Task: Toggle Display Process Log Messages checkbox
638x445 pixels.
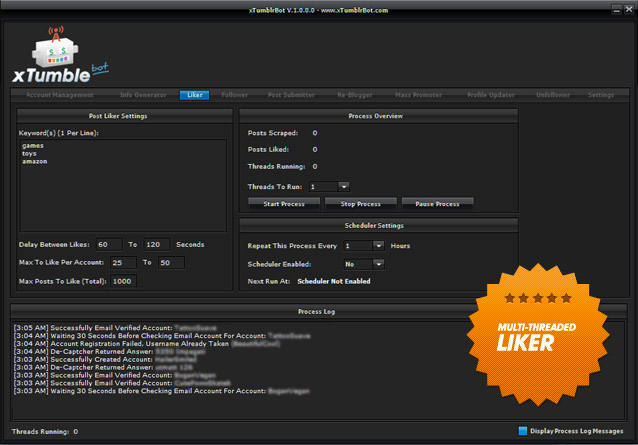Action: 523,431
